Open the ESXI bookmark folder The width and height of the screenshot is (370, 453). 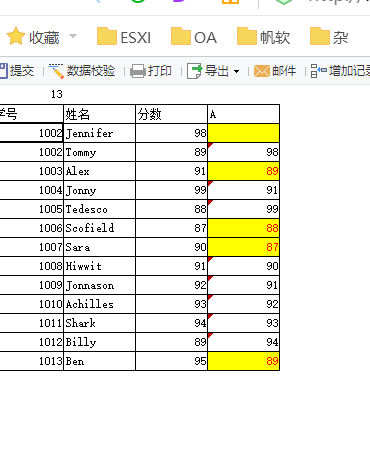(124, 37)
